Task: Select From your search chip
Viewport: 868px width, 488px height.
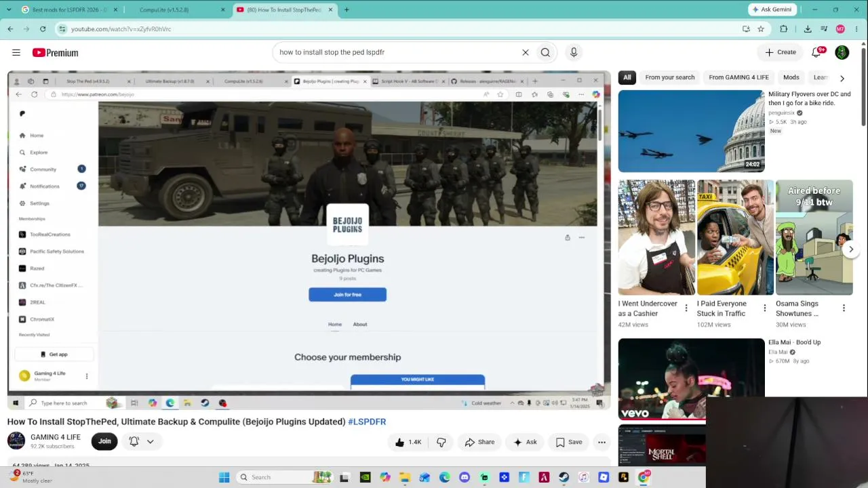Action: [x=670, y=77]
